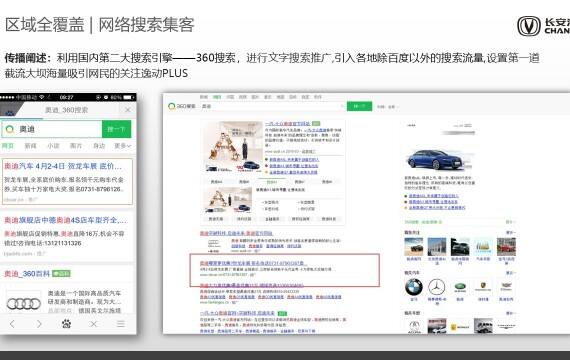Open the hamburger menu in mobile browser

121,324
